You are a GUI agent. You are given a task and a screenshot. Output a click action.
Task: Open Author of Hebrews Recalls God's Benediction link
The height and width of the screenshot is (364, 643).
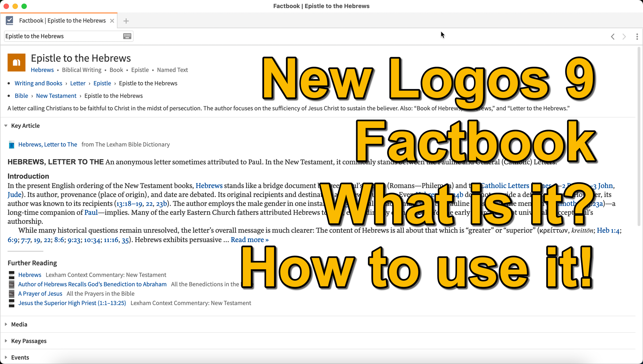click(x=92, y=284)
